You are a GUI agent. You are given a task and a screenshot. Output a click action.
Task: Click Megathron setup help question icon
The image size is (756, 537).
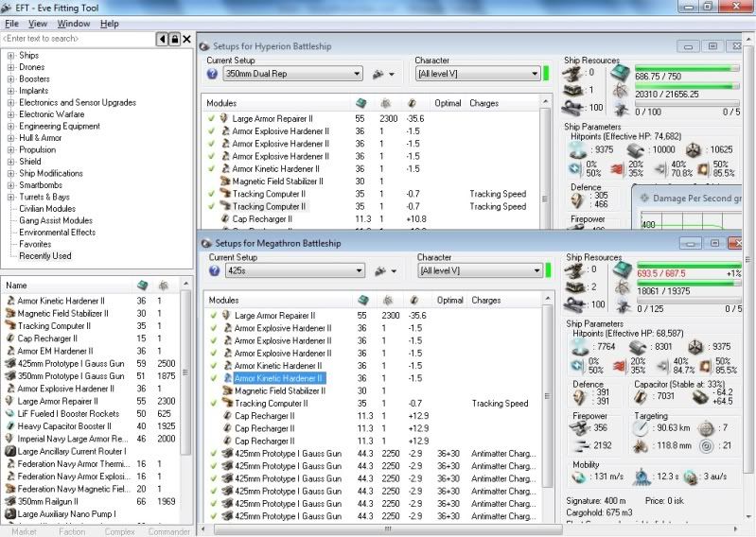pos(215,270)
